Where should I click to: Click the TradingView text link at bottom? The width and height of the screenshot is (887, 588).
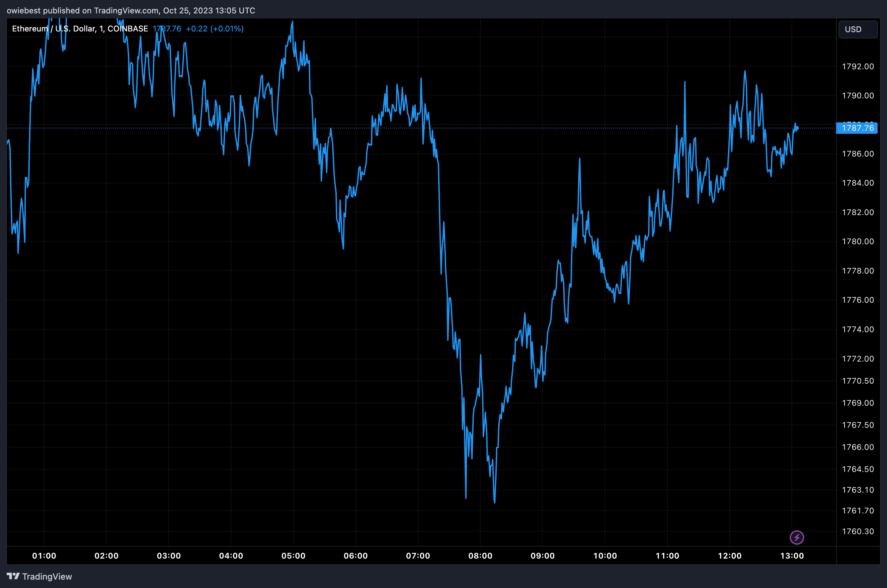47,576
